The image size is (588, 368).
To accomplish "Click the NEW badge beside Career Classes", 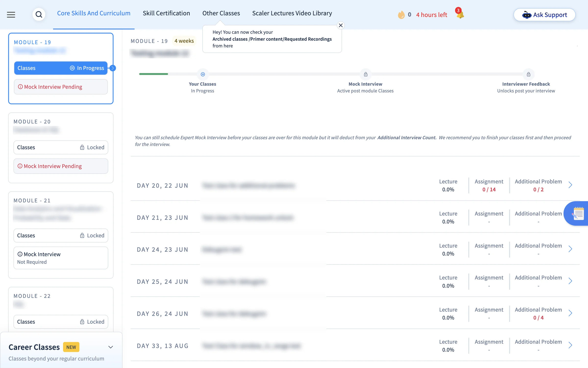I will pos(71,347).
